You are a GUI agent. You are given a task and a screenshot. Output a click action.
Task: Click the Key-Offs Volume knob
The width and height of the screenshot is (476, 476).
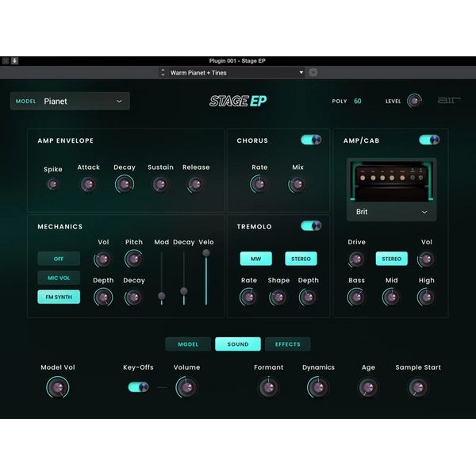tap(186, 387)
